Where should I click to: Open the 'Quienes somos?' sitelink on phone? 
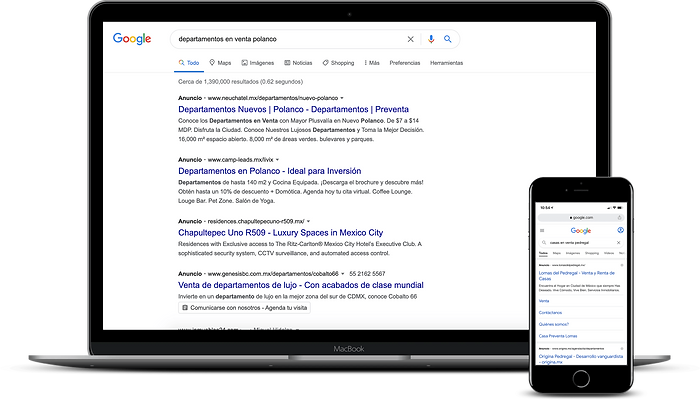[554, 324]
